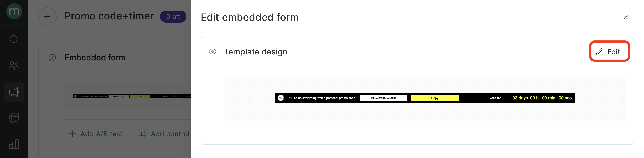The width and height of the screenshot is (644, 158).
Task: Click the Draft status badge
Action: coord(173,16)
